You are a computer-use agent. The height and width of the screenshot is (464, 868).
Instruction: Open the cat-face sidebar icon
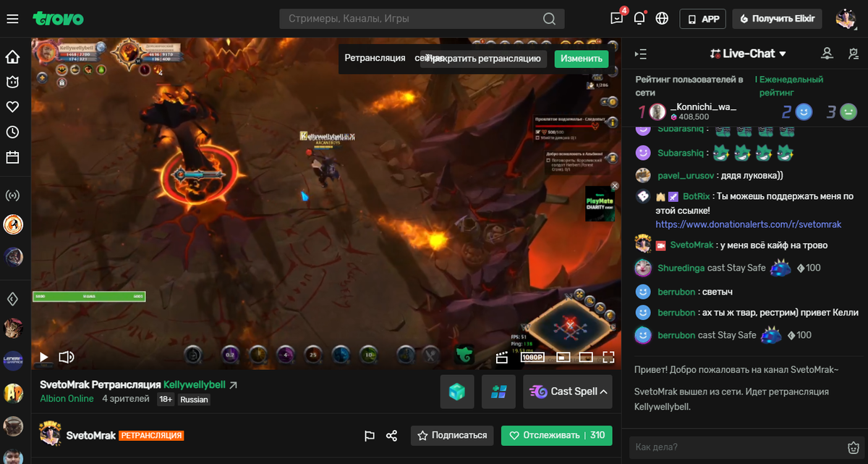[x=12, y=82]
